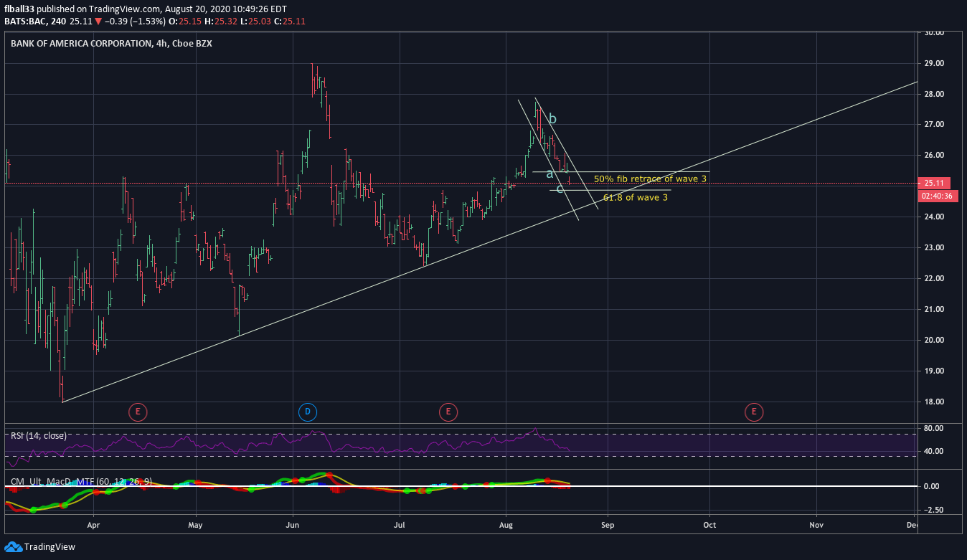Click the −2.50 level on the MACD scale
The height and width of the screenshot is (560, 967).
933,511
